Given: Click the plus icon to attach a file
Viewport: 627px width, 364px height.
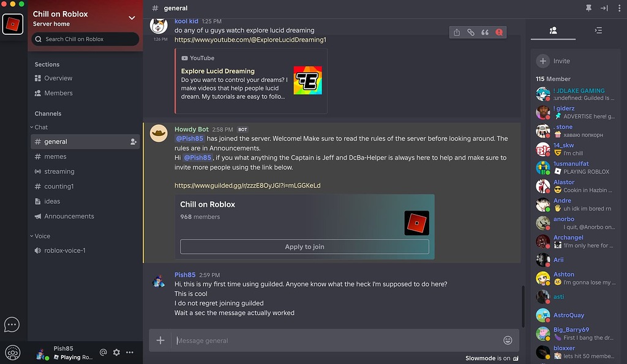Looking at the screenshot, I should pyautogui.click(x=160, y=340).
